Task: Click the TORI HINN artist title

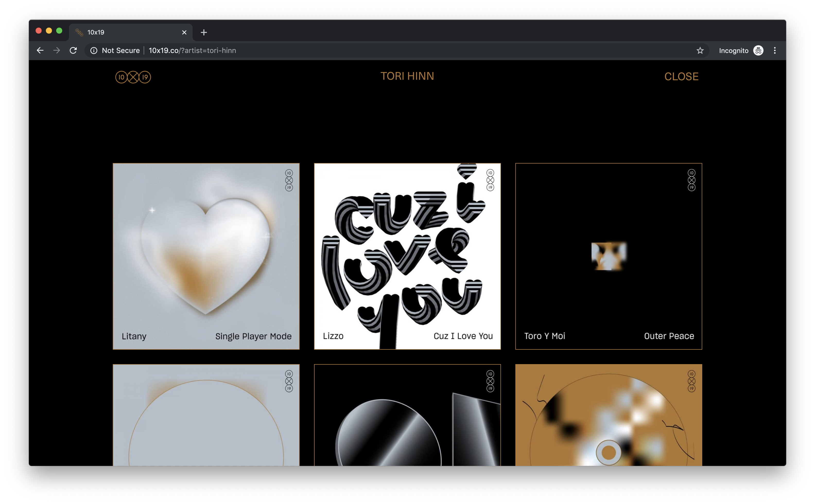Action: pyautogui.click(x=407, y=76)
